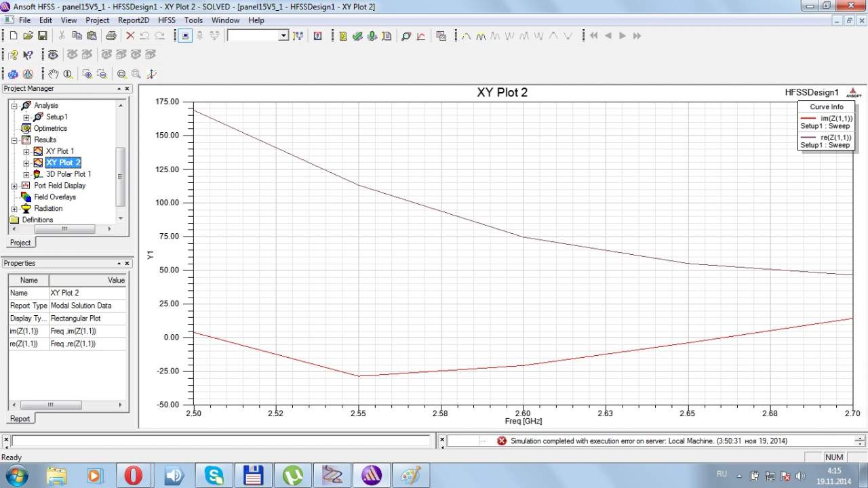
Task: Click the Open folder toolbar icon
Action: point(28,36)
